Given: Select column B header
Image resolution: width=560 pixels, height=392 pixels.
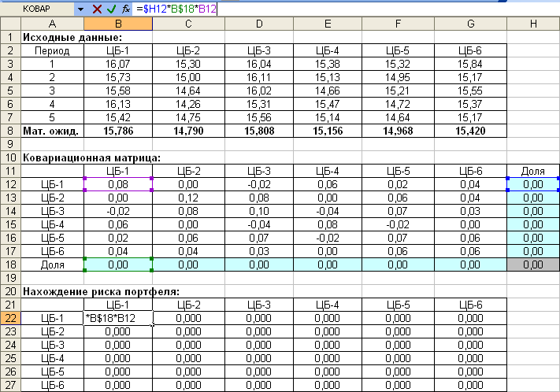Looking at the screenshot, I should (x=117, y=24).
